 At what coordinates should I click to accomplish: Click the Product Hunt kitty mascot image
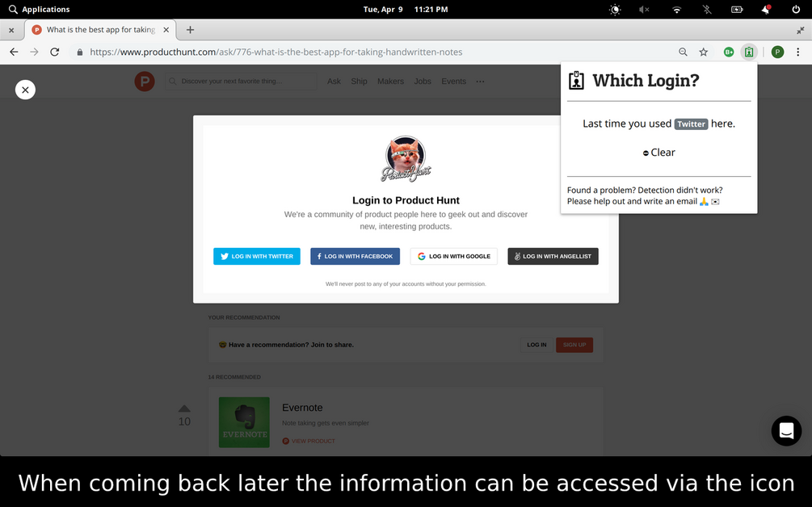[x=406, y=158]
